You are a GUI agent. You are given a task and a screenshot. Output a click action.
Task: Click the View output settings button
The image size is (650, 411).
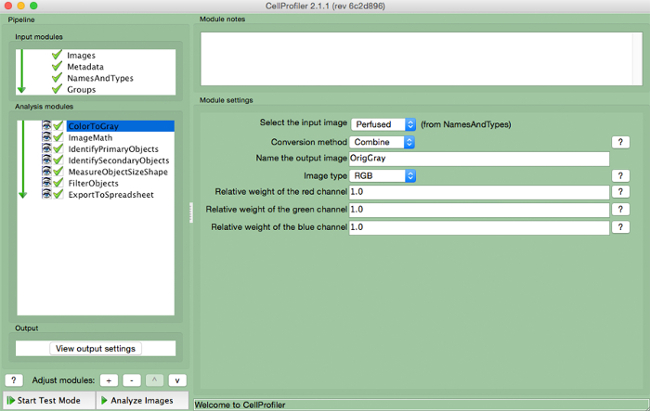(x=96, y=348)
